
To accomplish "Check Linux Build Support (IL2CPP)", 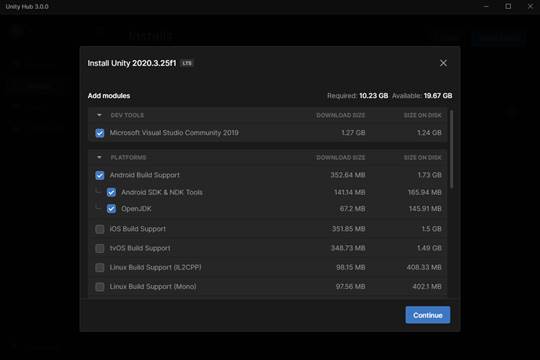I will click(x=100, y=268).
